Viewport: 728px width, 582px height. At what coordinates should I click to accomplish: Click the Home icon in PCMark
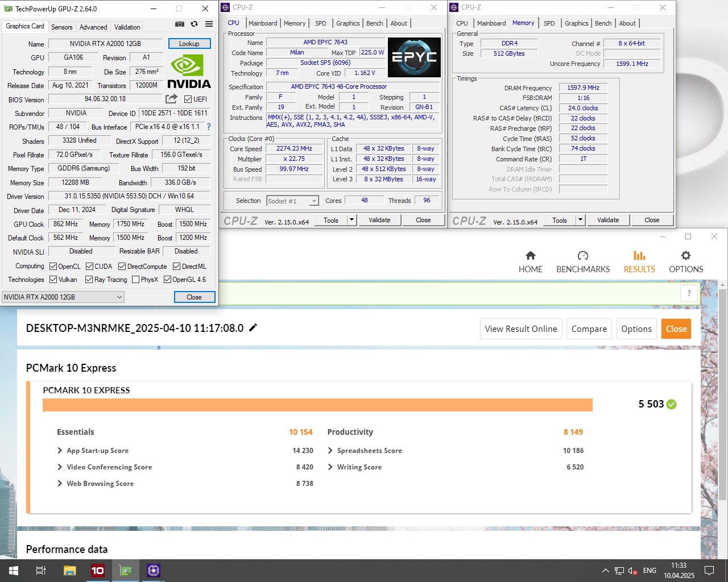point(531,256)
